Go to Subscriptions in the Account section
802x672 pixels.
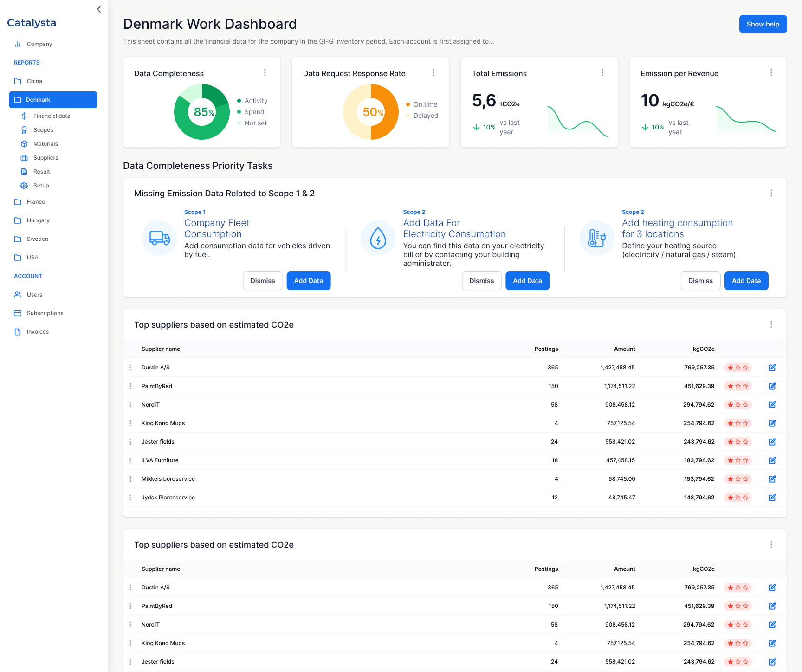point(45,313)
